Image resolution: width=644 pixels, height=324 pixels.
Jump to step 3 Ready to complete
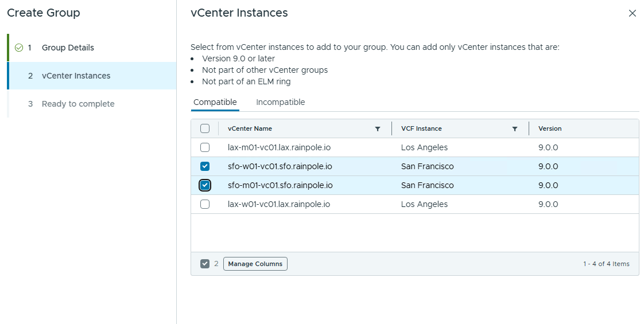click(x=78, y=104)
